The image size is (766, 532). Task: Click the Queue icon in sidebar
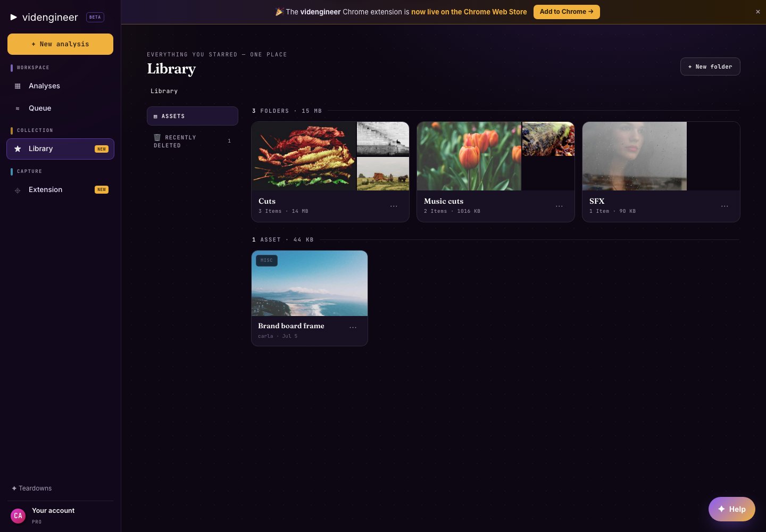click(x=18, y=109)
